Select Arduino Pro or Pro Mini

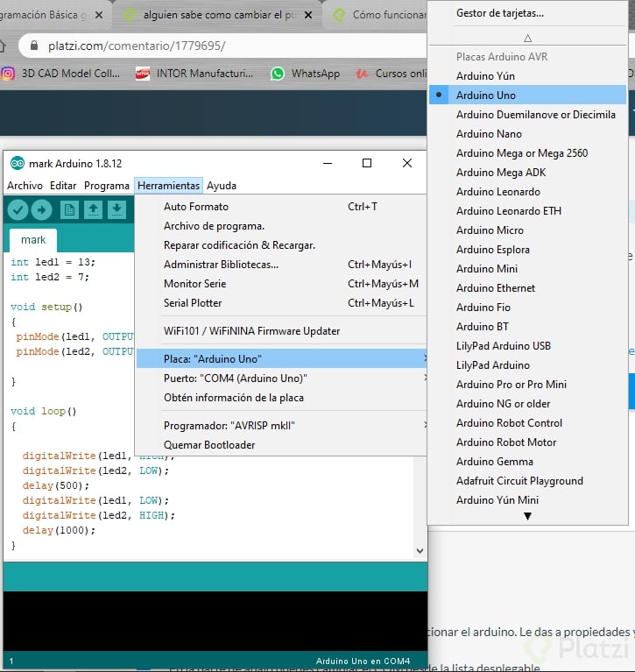[x=527, y=385]
